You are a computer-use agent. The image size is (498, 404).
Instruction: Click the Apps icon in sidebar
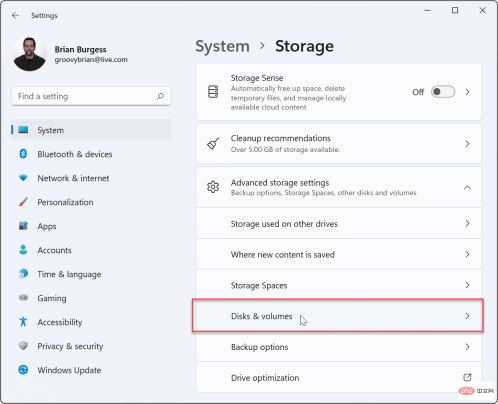23,226
